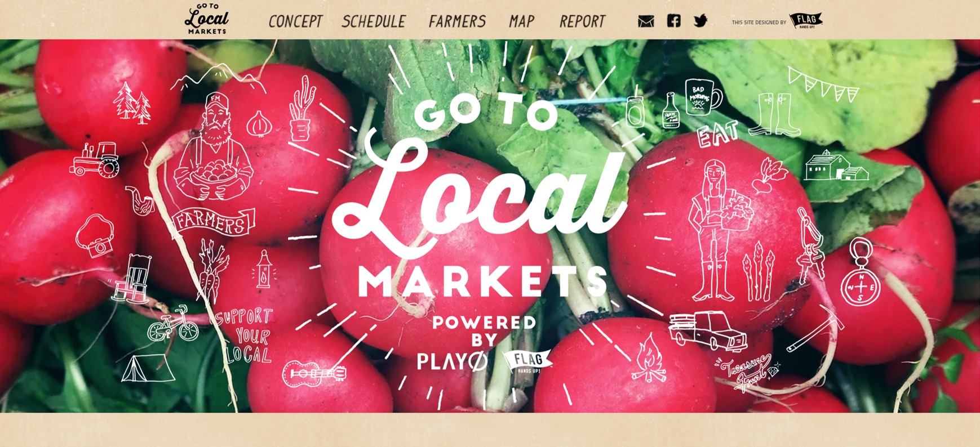The height and width of the screenshot is (447, 980).
Task: Open the Twitter bird icon
Action: coord(700,21)
